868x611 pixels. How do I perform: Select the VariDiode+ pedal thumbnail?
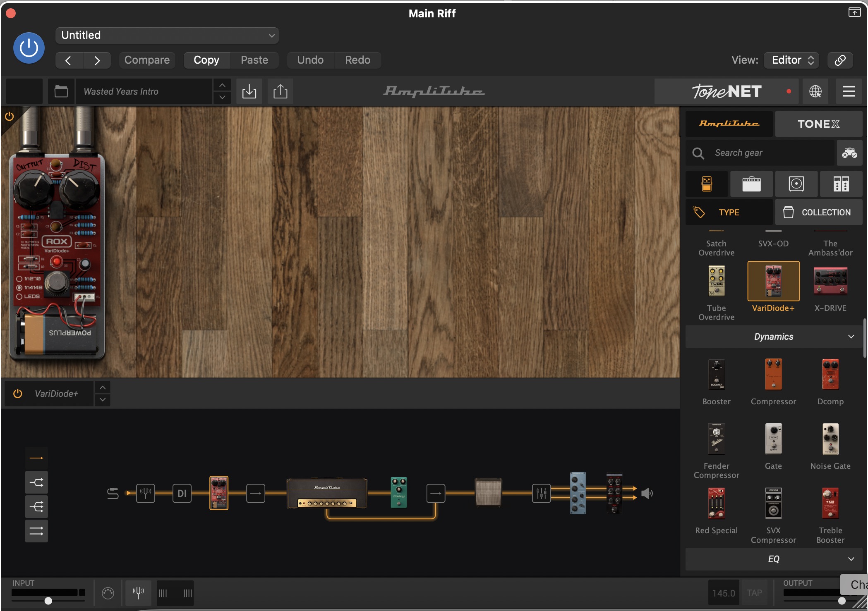[773, 281]
